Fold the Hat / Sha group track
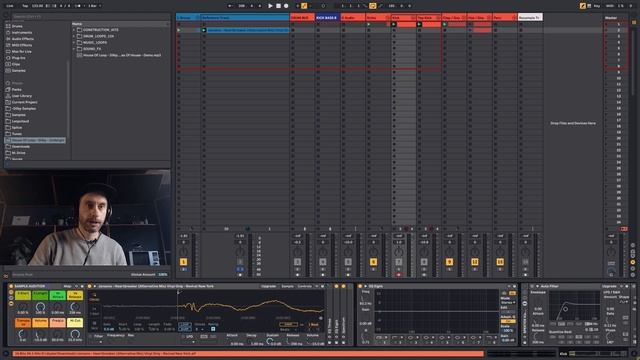This screenshot has height=360, width=640. [489, 18]
